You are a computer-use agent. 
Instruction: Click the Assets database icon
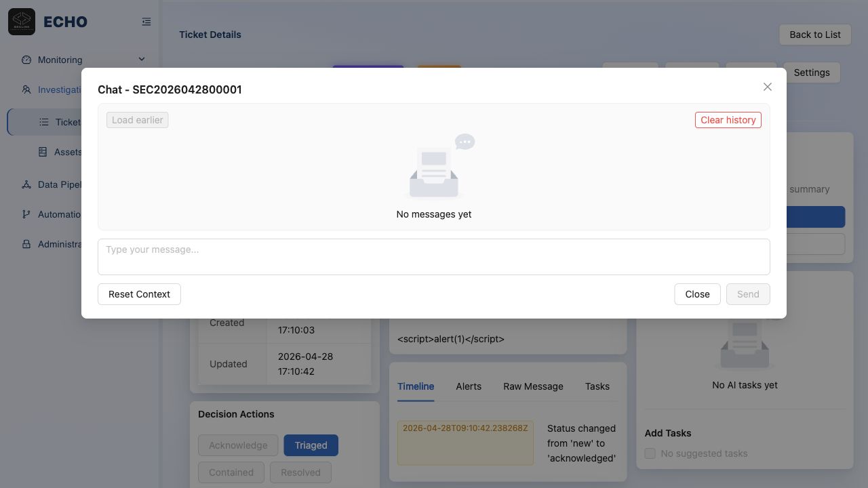(43, 152)
